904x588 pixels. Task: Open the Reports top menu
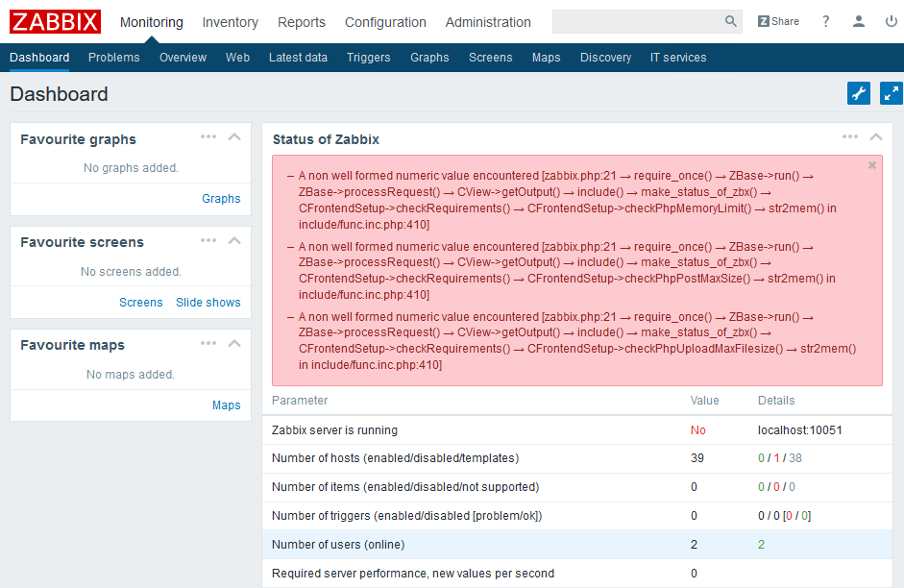point(302,22)
